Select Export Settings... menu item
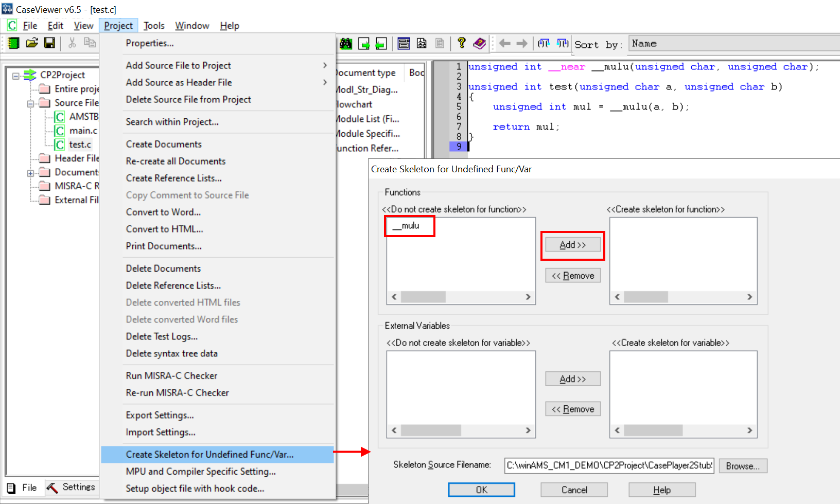 point(160,416)
